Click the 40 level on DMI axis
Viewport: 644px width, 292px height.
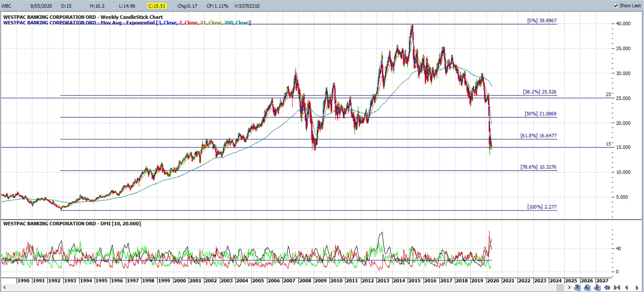[x=618, y=249]
